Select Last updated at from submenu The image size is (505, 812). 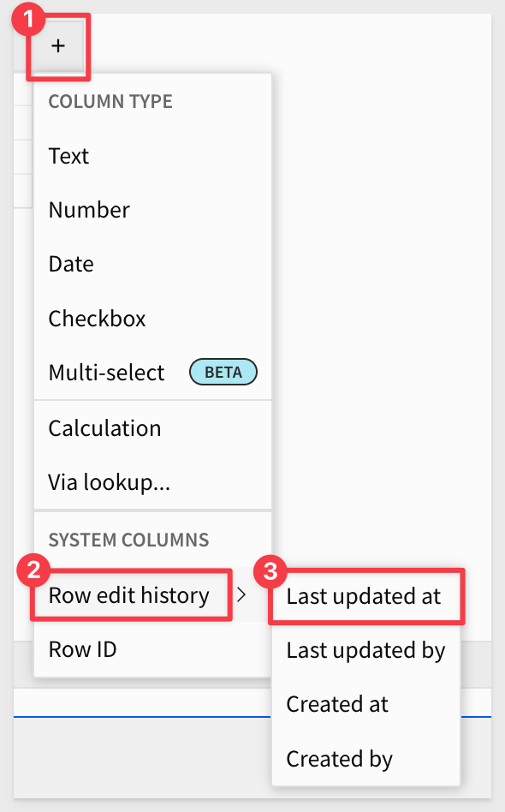coord(365,596)
